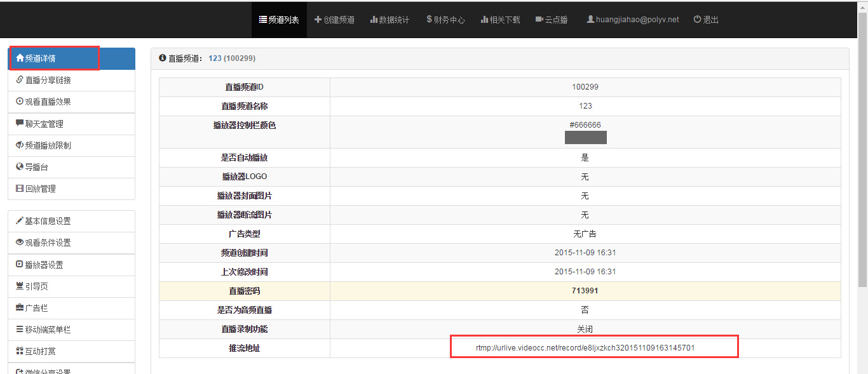Viewport: 868px width, 374px height.
Task: Open 相关下载 in the top navigation
Action: (x=501, y=20)
